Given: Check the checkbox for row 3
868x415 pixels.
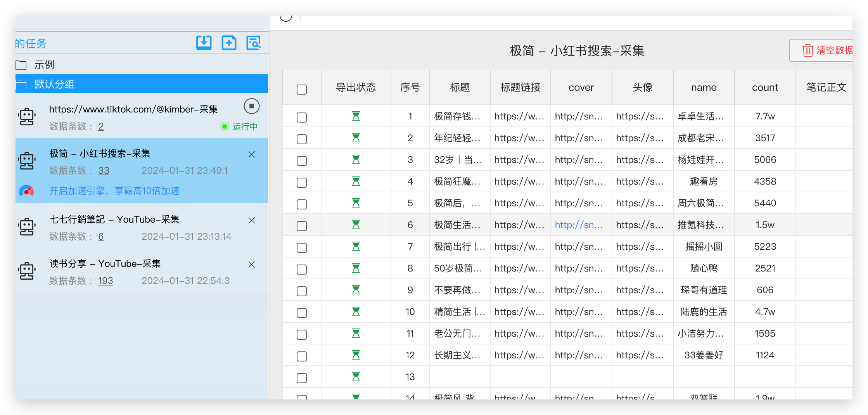Looking at the screenshot, I should [x=302, y=161].
